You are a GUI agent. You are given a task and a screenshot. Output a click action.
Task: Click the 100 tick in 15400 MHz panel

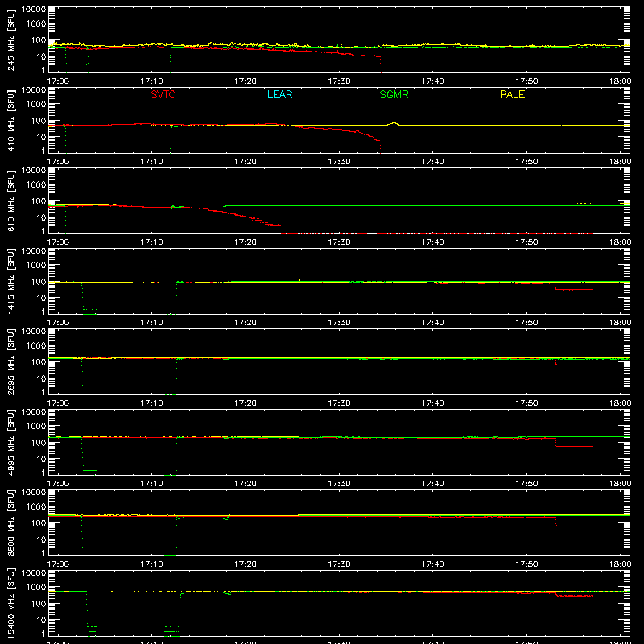tap(39, 604)
